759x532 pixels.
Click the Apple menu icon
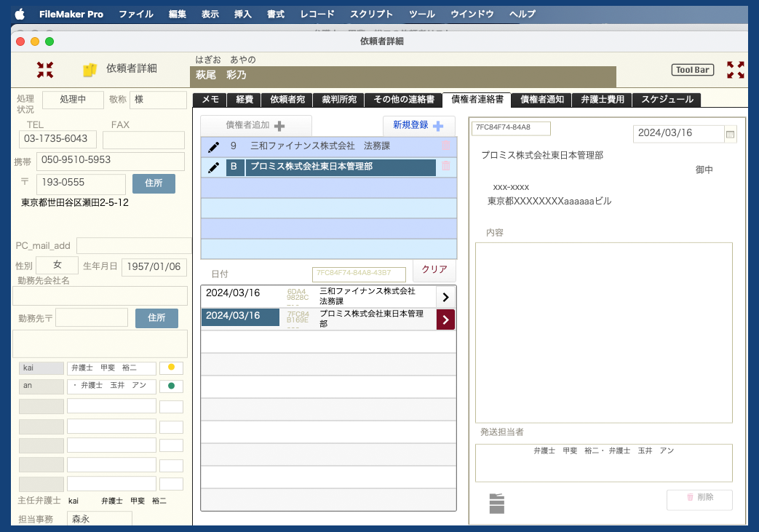click(20, 14)
